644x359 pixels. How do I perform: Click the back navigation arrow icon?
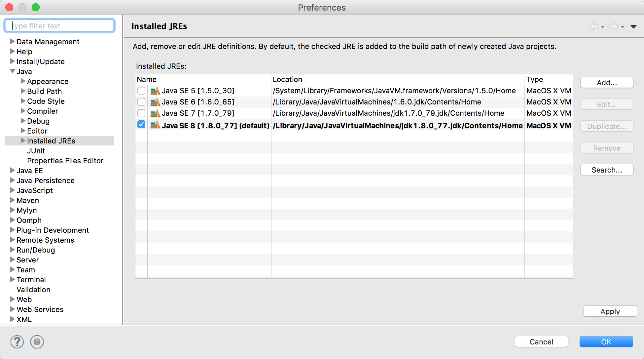593,26
